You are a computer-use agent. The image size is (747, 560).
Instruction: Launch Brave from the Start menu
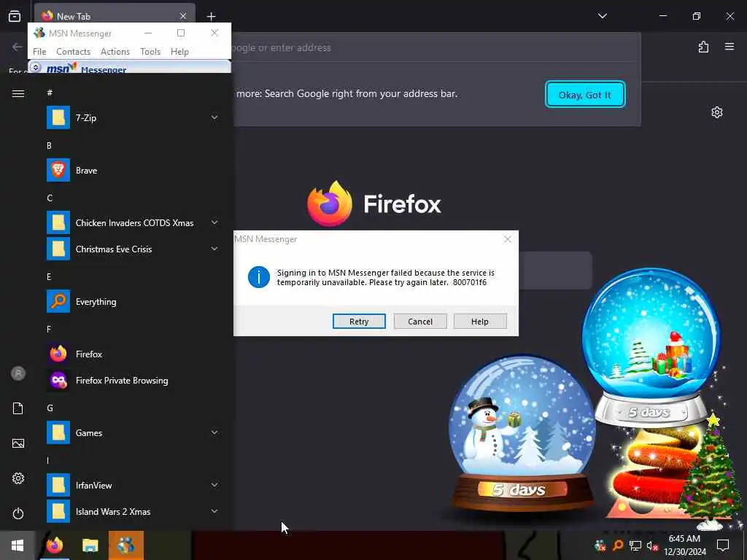tap(133, 170)
